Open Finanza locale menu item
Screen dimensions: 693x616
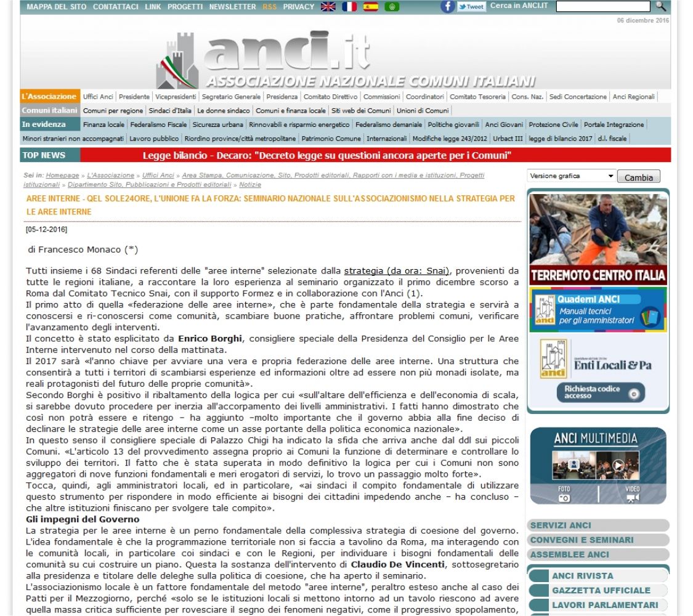coord(103,124)
